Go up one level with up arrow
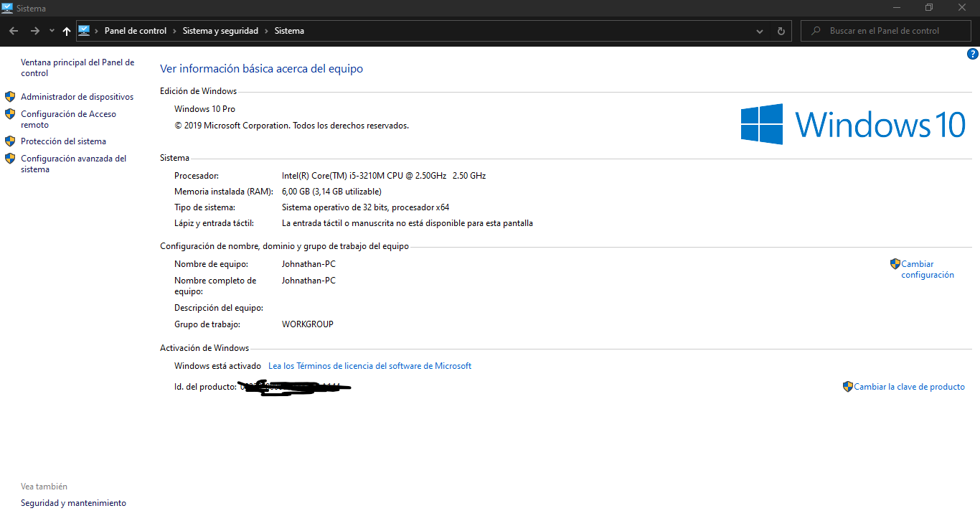 pos(67,31)
